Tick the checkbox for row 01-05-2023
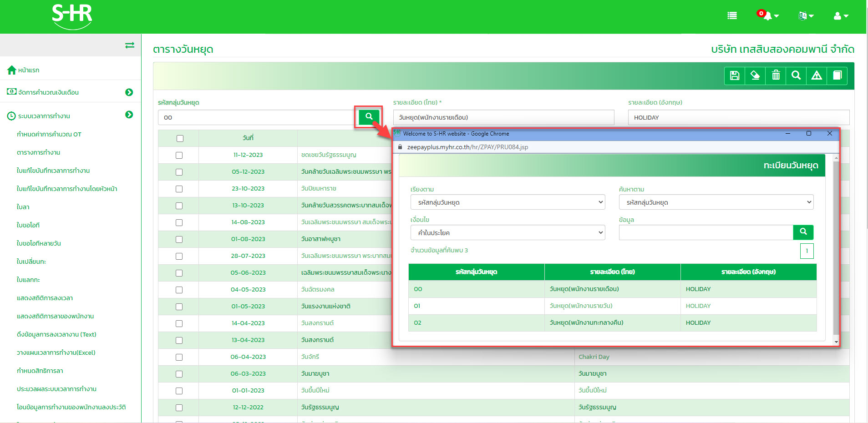Image resolution: width=868 pixels, height=423 pixels. point(179,307)
